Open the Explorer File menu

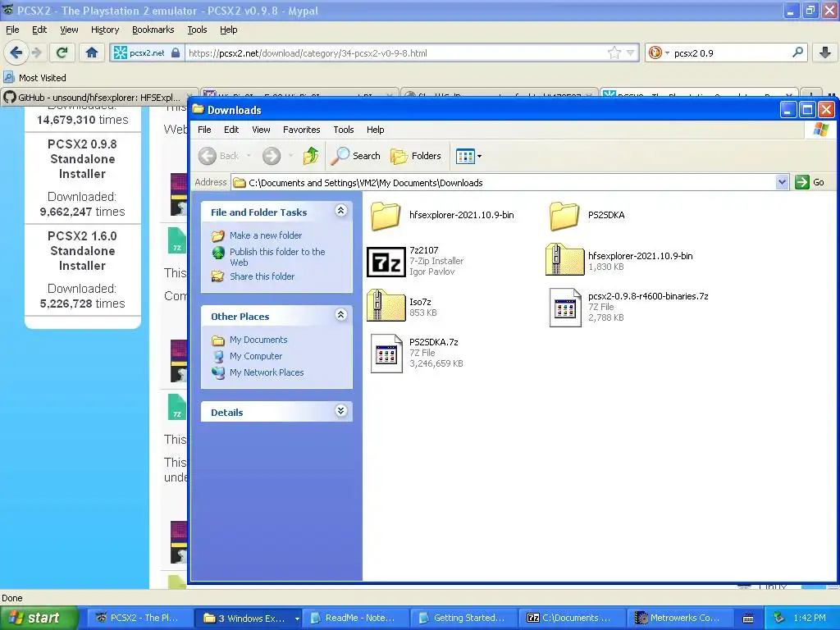(204, 130)
